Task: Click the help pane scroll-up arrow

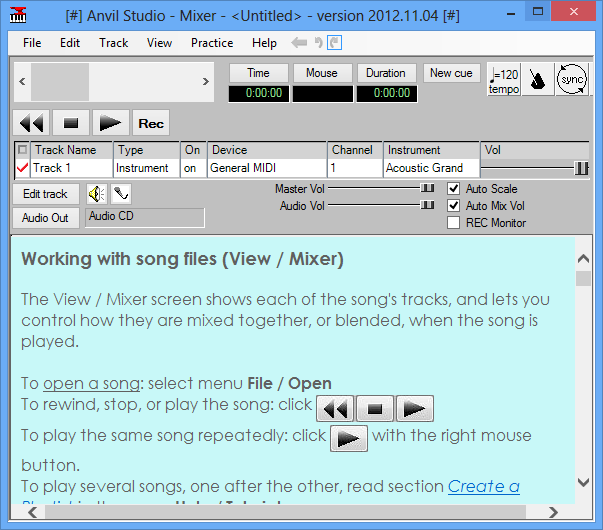Action: pos(583,259)
